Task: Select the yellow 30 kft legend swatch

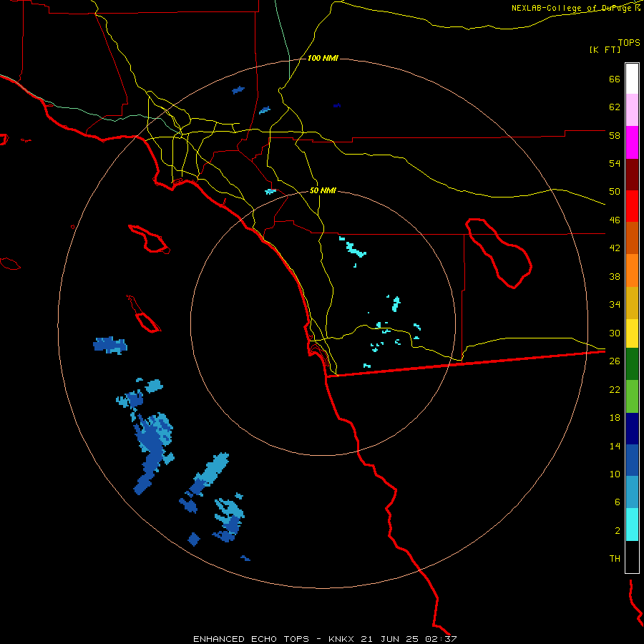Action: (x=632, y=333)
